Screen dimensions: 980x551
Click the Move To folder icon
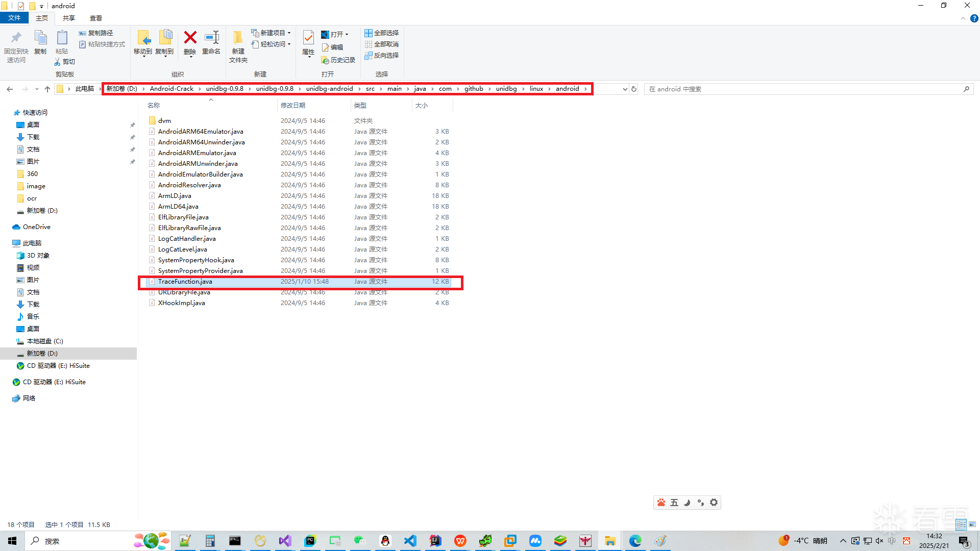pyautogui.click(x=143, y=38)
